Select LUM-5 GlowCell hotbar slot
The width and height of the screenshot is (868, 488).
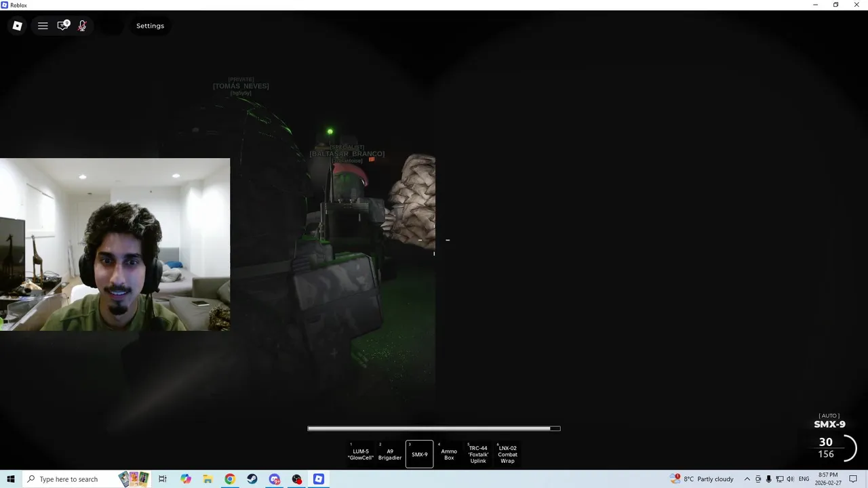[361, 454]
